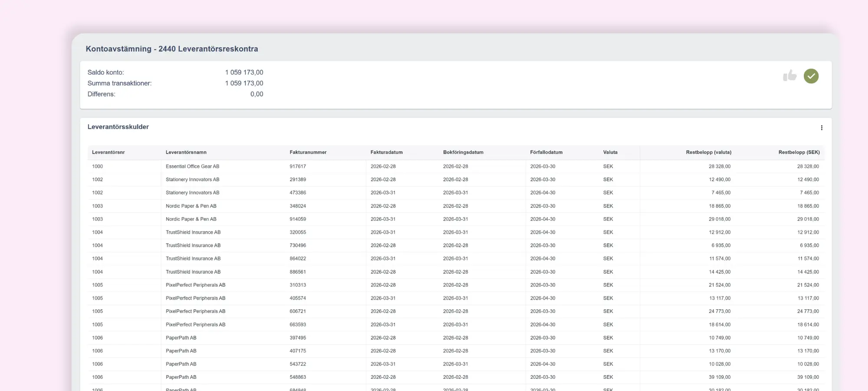868x391 pixels.
Task: Click the Differens value 0,00
Action: point(256,94)
